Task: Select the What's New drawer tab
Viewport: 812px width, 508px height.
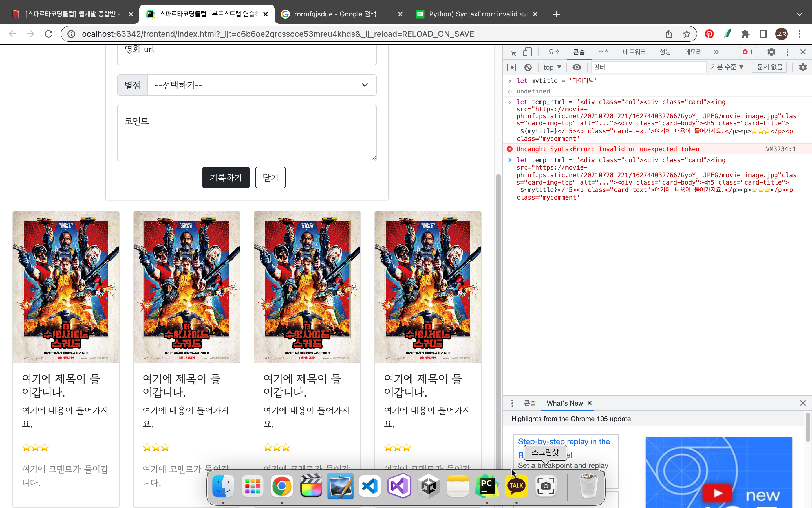Action: (x=565, y=403)
